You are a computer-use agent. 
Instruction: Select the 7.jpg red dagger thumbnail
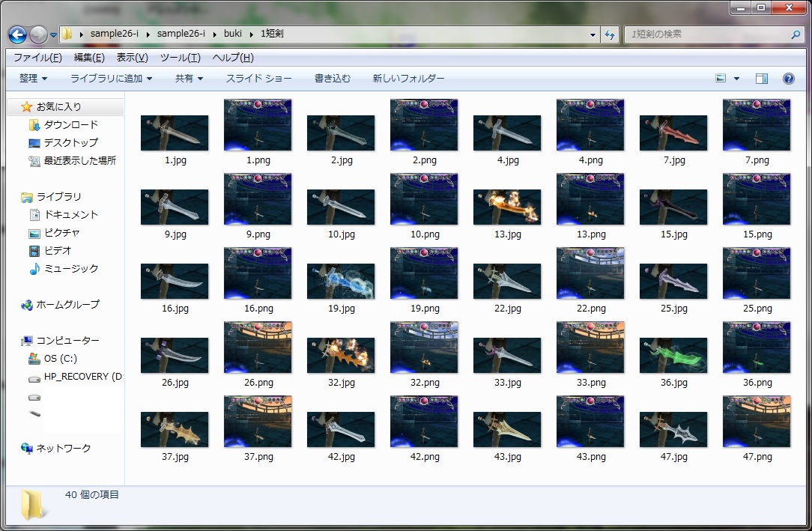(673, 133)
